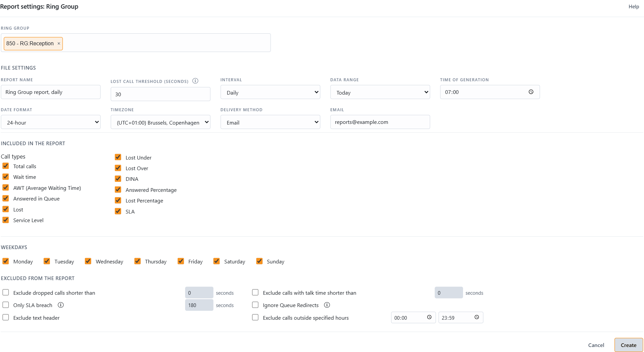644x352 pixels.
Task: Open the 00:00 start hour clock picker
Action: pos(429,317)
